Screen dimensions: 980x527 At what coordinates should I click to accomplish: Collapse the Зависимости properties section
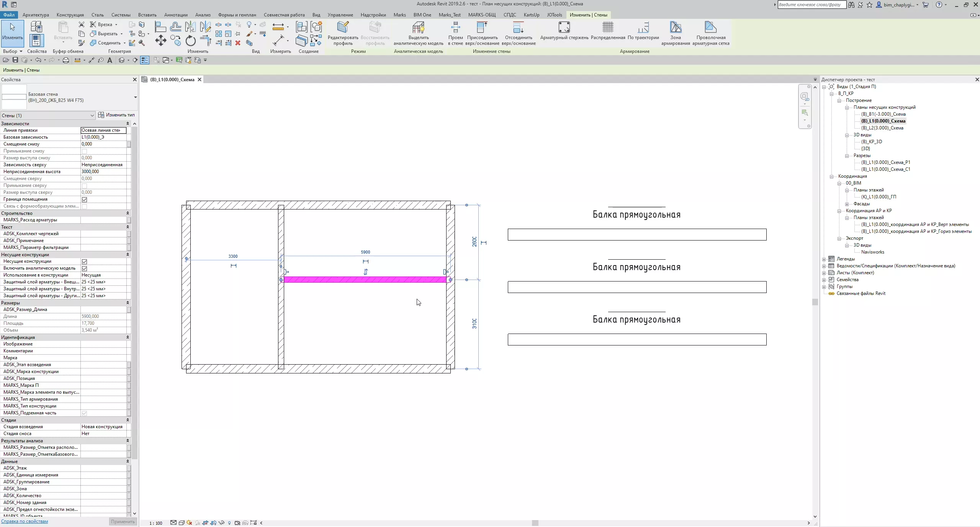[x=128, y=124]
